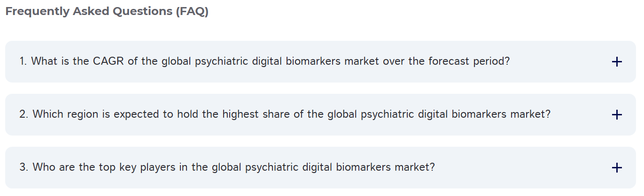Click the plus icon beside the region question
The height and width of the screenshot is (196, 644).
[617, 115]
